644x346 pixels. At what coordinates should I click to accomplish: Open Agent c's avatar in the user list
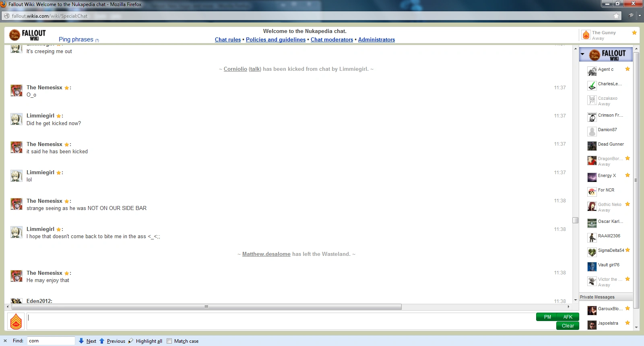592,71
